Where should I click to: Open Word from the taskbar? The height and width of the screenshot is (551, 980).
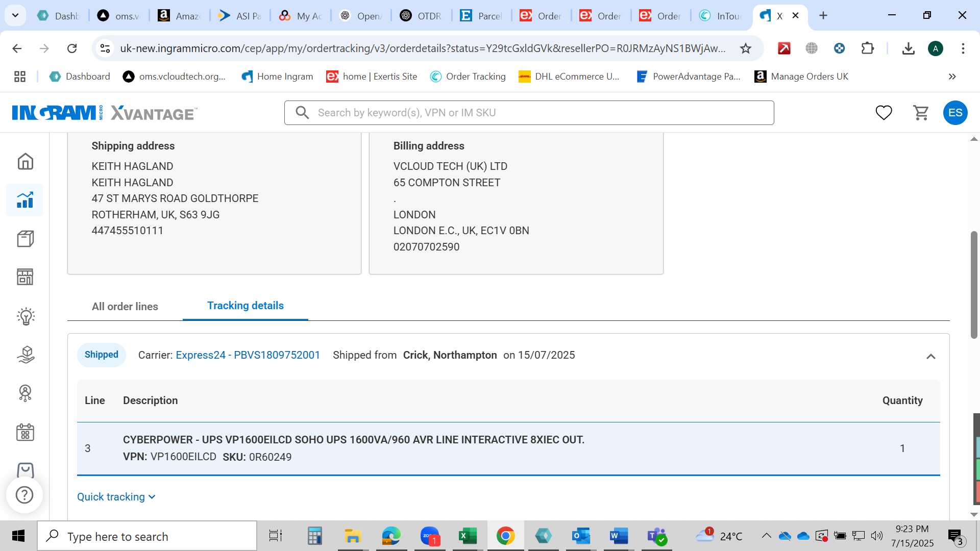click(x=618, y=536)
